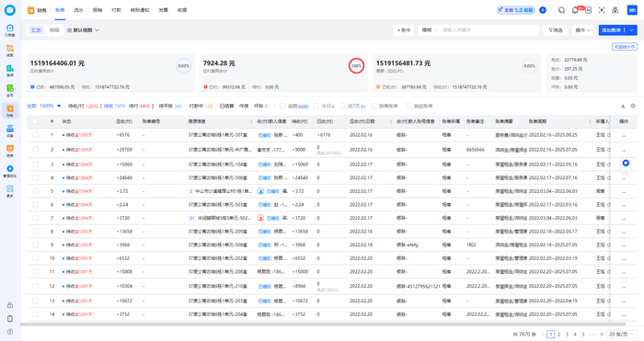Click the lock icon at sidebar bottom

[10, 305]
